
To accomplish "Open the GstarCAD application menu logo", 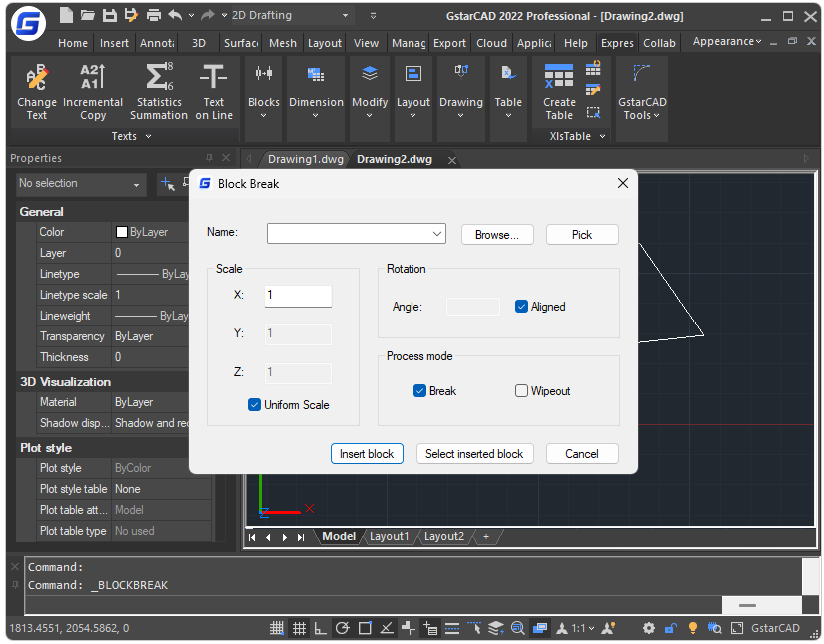I will (28, 24).
